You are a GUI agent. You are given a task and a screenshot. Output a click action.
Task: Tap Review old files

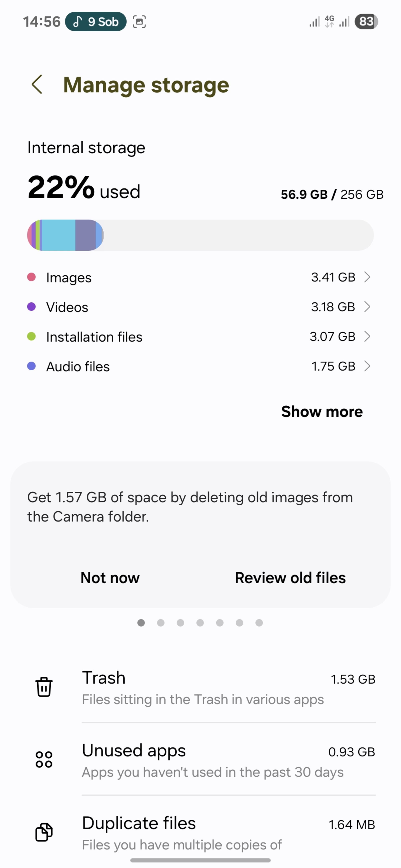click(x=290, y=578)
